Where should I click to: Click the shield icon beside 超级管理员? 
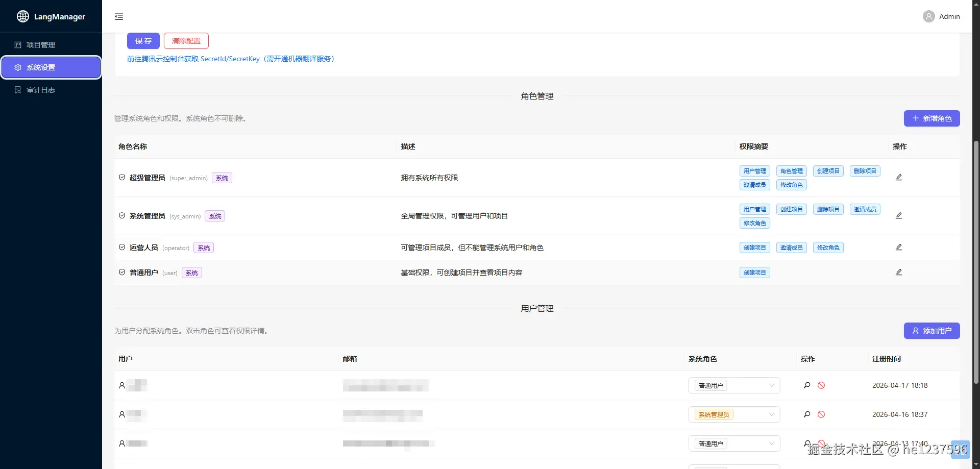click(122, 177)
